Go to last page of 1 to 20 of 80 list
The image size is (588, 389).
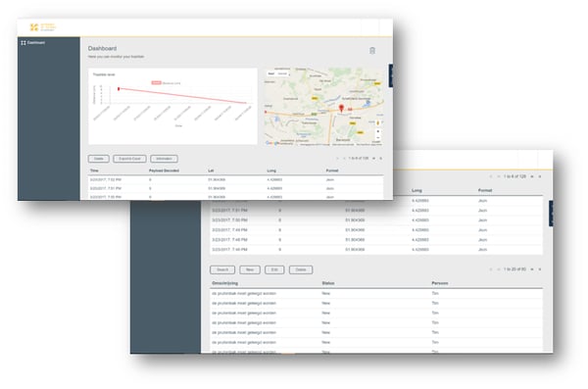(540, 269)
